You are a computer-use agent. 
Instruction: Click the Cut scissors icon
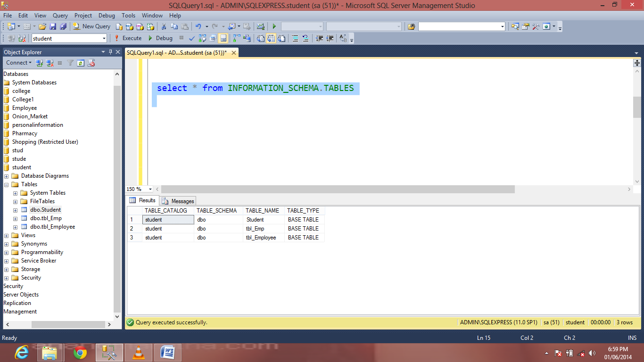point(164,26)
